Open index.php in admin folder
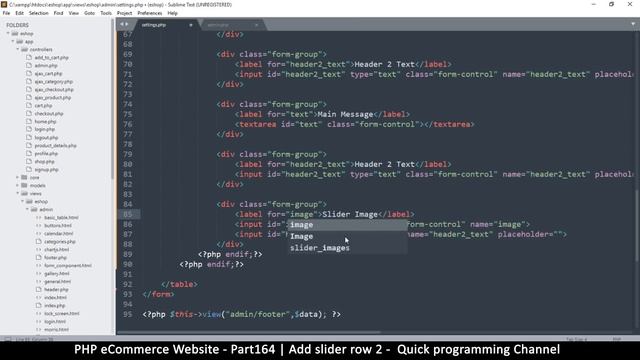 click(x=55, y=306)
